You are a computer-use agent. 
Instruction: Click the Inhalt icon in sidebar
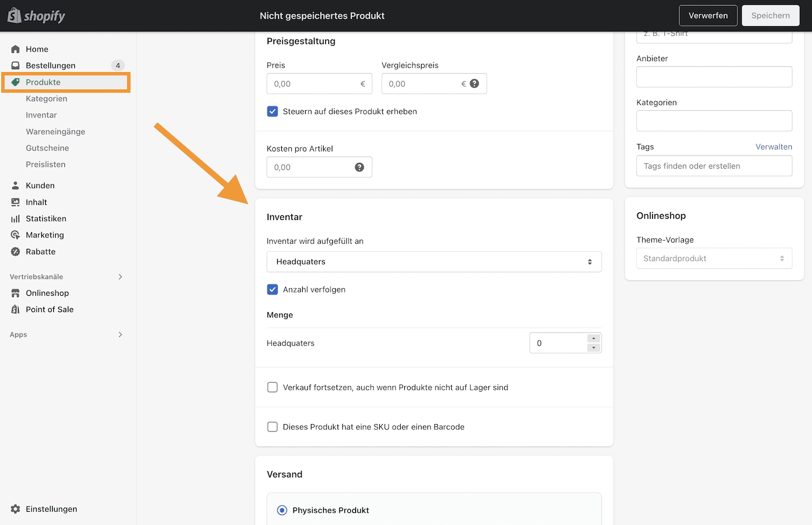pos(16,202)
